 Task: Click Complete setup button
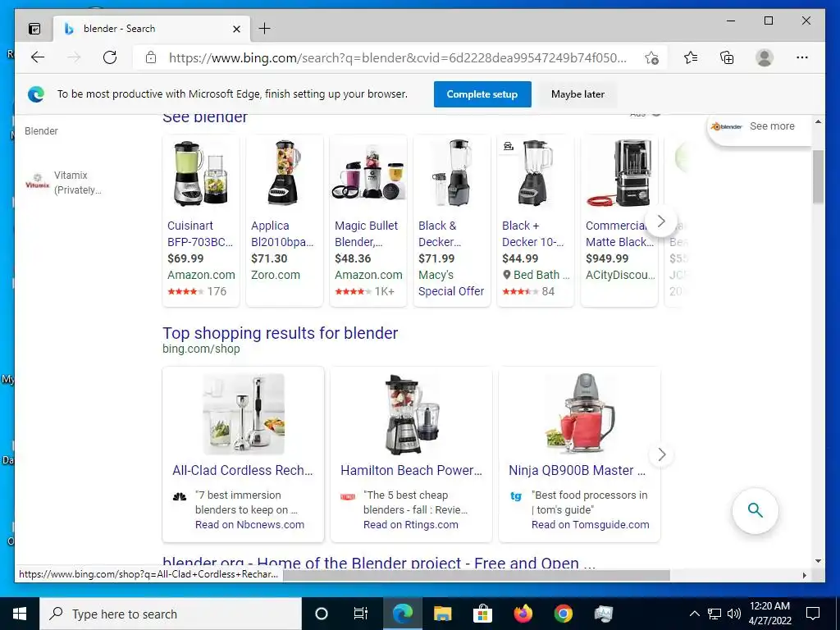pos(482,94)
